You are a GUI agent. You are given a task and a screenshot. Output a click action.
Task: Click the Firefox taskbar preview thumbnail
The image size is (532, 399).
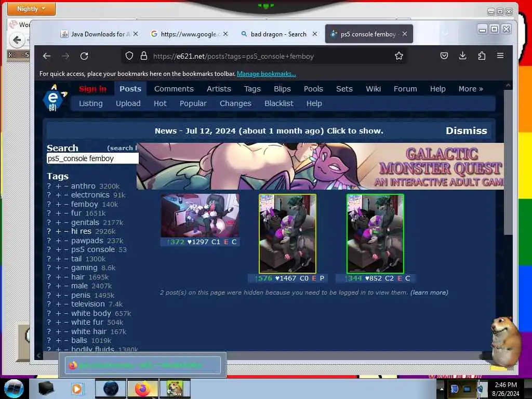[x=142, y=365]
